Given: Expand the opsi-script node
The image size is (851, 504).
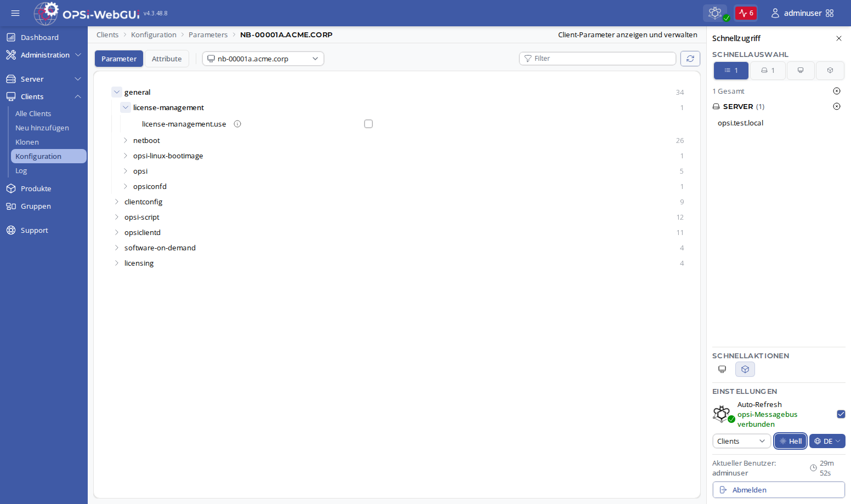Looking at the screenshot, I should 117,217.
